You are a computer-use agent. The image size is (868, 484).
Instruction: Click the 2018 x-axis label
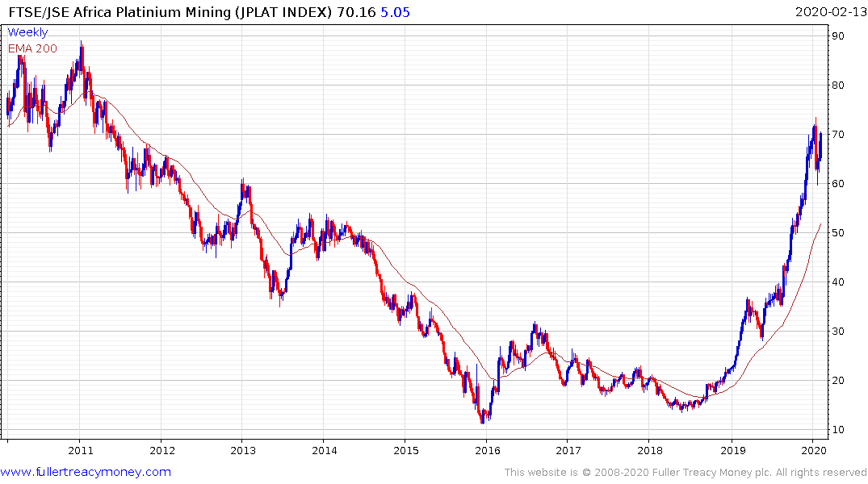(650, 450)
